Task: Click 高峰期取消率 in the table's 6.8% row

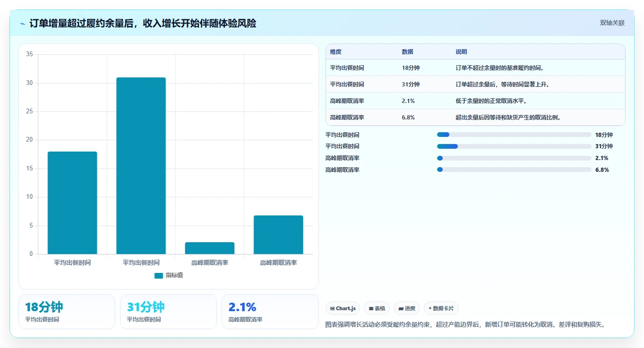Action: click(347, 118)
